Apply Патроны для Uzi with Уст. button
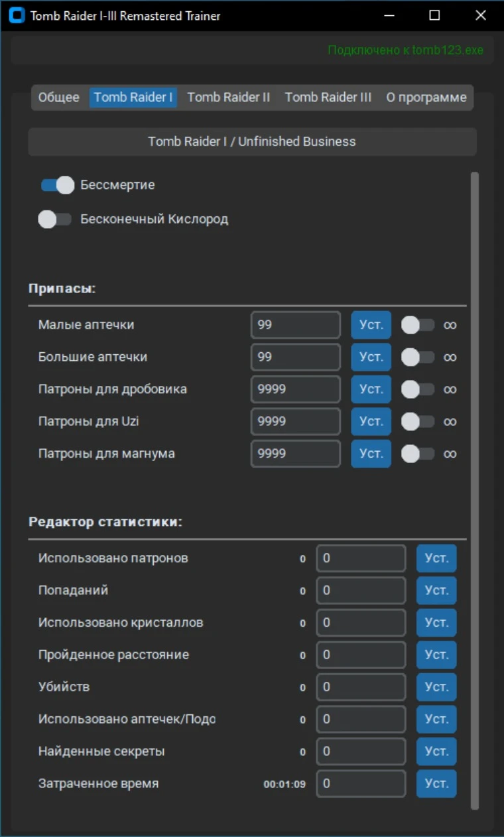This screenshot has width=504, height=837. [371, 422]
